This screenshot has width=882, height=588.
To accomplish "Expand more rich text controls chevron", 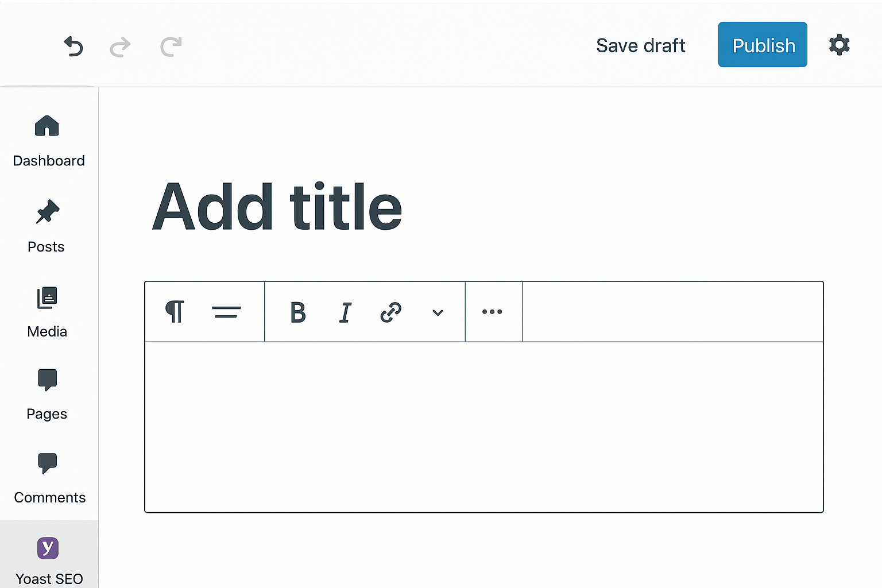I will click(438, 313).
